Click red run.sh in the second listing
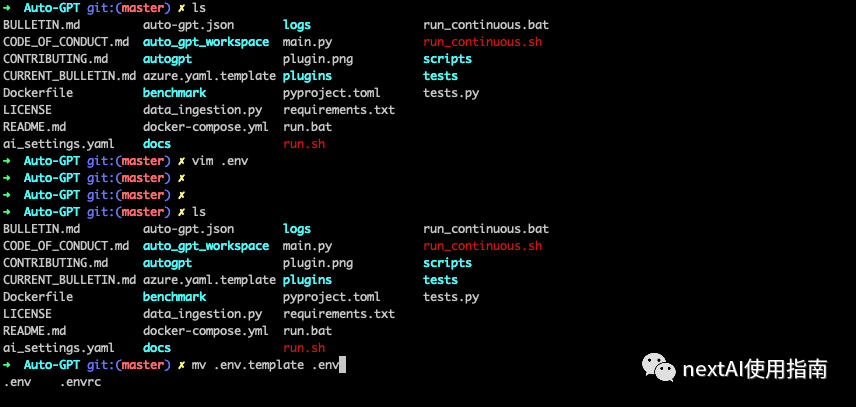The height and width of the screenshot is (407, 856). coord(303,348)
